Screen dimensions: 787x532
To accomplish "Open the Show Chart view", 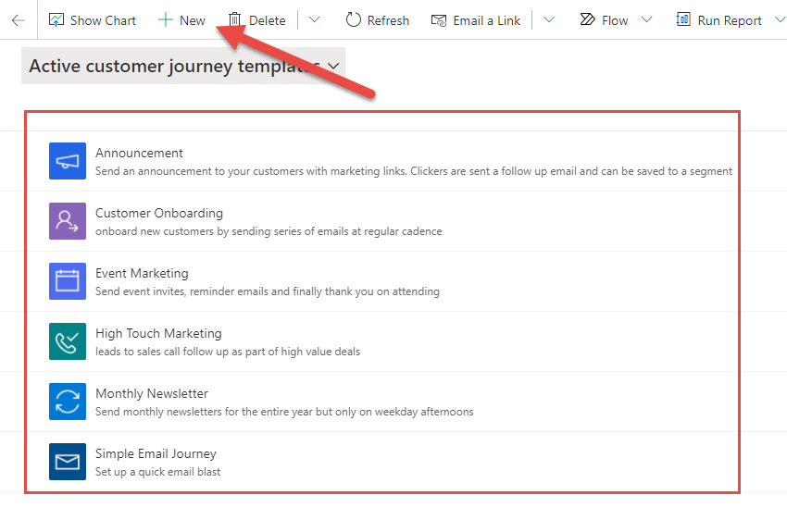I will tap(92, 20).
